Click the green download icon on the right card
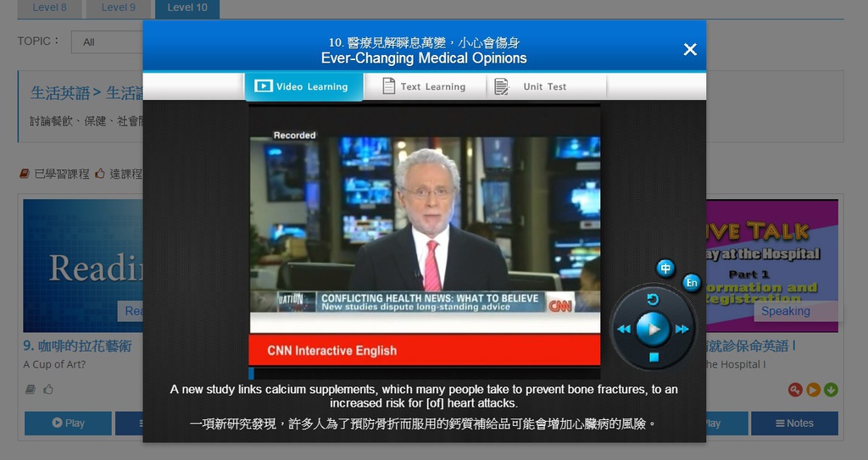Viewport: 868px width, 460px height. pyautogui.click(x=831, y=390)
